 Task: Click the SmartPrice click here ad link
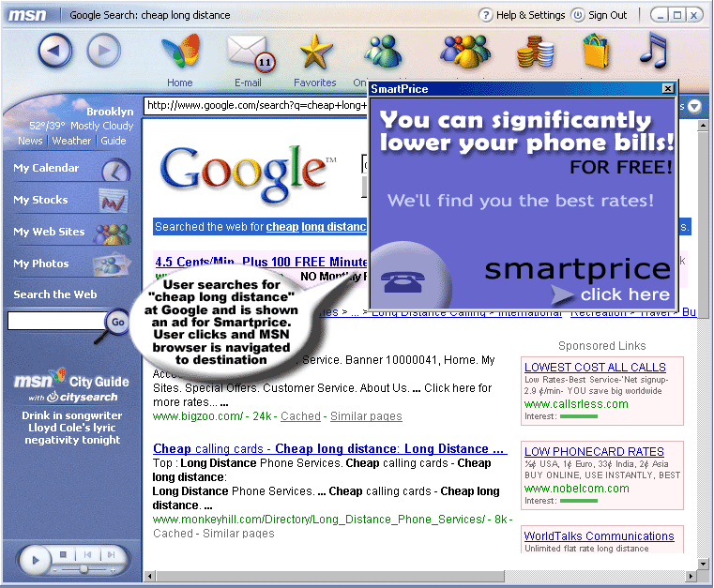pyautogui.click(x=625, y=294)
